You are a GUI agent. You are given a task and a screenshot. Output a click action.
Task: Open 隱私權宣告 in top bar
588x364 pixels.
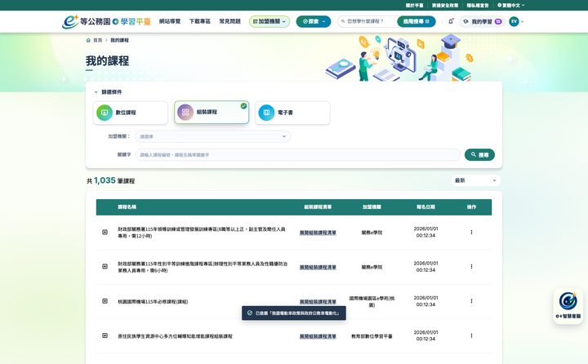[x=478, y=5]
